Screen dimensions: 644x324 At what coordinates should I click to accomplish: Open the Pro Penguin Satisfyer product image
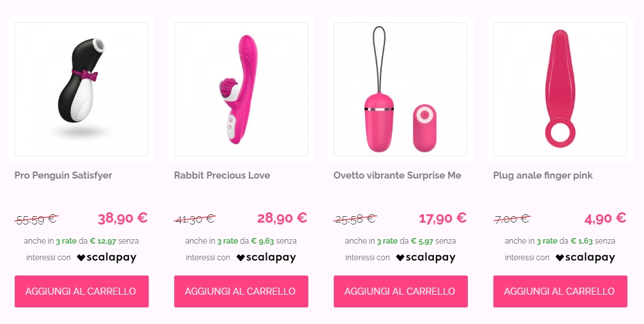pos(81,89)
